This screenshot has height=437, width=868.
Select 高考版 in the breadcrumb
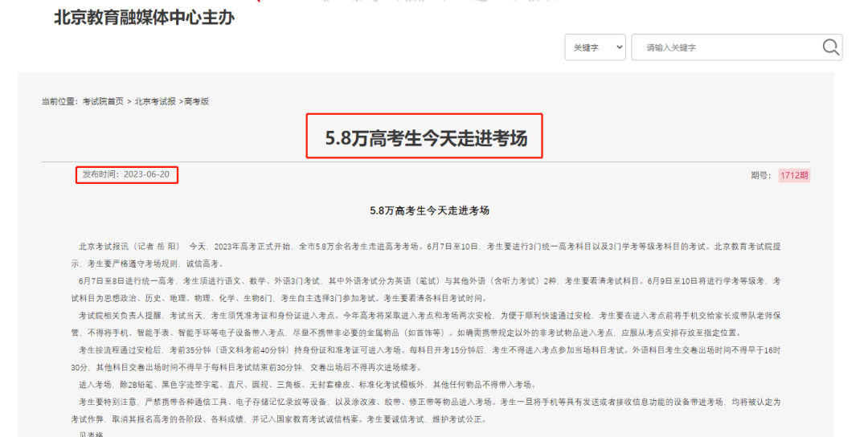pos(197,101)
